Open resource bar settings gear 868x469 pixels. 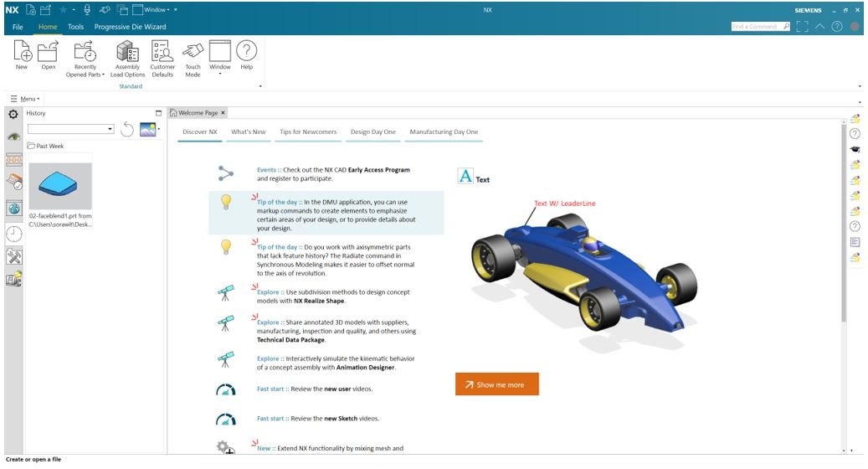pyautogui.click(x=13, y=114)
